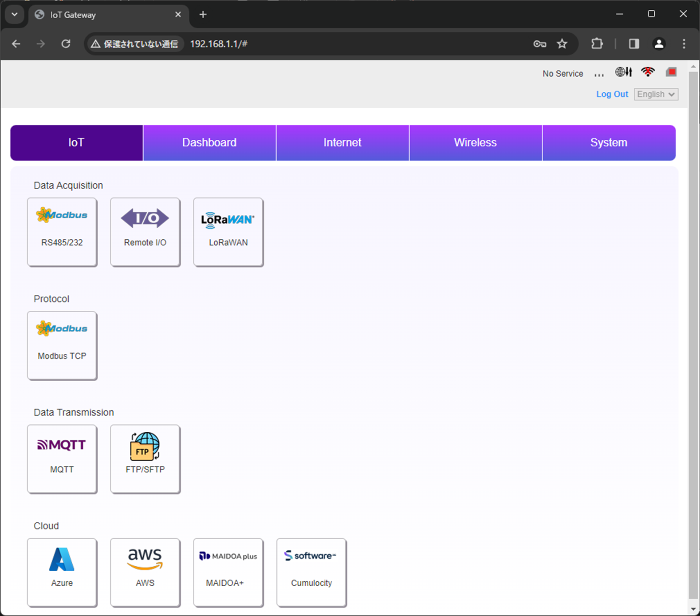Image resolution: width=700 pixels, height=616 pixels.
Task: Reload the page with the refresh button
Action: coord(66,43)
